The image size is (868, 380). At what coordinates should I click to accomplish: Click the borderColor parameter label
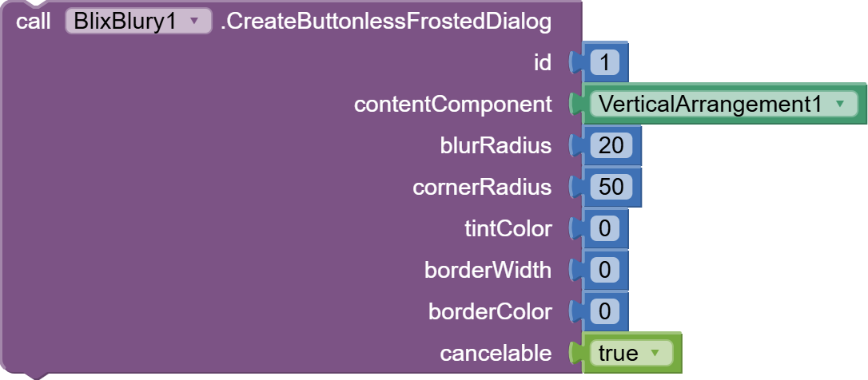point(491,311)
